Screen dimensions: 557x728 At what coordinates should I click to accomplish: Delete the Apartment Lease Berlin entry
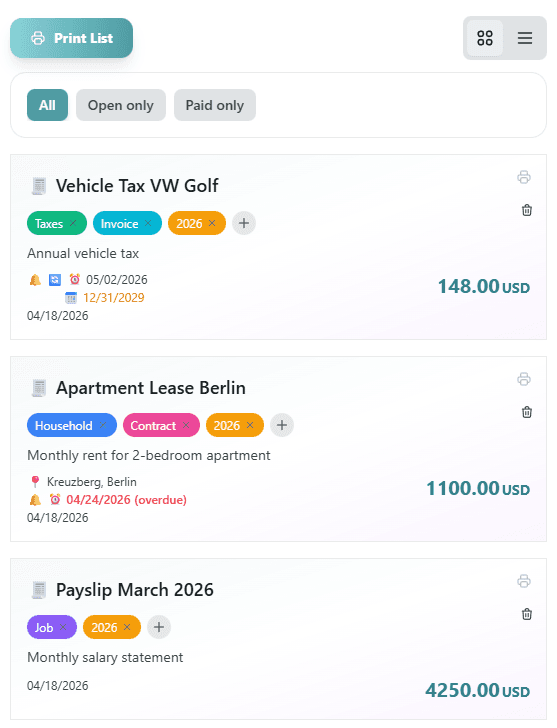(x=526, y=412)
